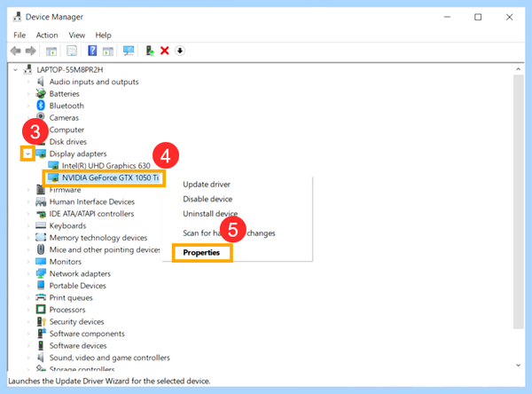Viewport: 532px width, 394px height.
Task: Choose Properties from the context menu
Action: pos(201,252)
